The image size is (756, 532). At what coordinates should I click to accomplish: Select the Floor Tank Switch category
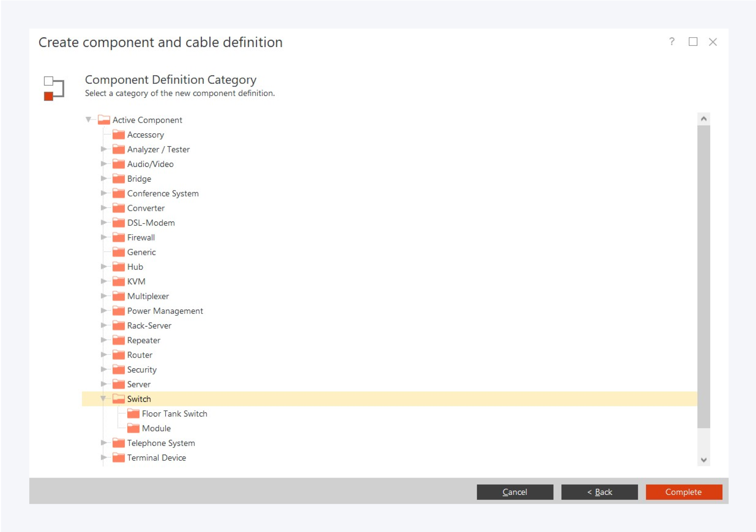pos(174,414)
